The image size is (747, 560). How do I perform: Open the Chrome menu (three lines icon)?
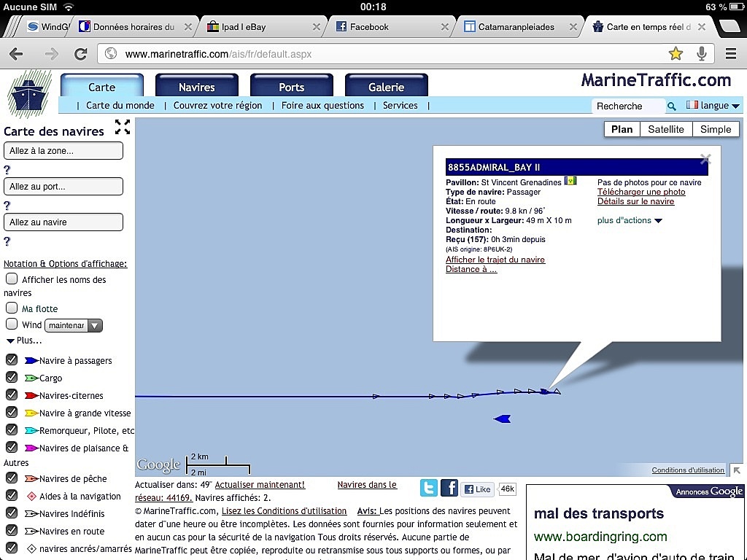click(x=731, y=54)
